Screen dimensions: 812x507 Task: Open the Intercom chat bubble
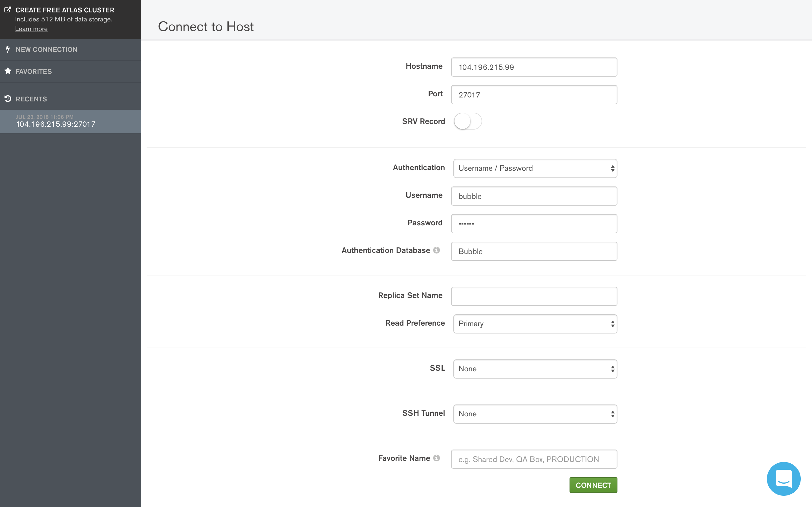tap(783, 479)
